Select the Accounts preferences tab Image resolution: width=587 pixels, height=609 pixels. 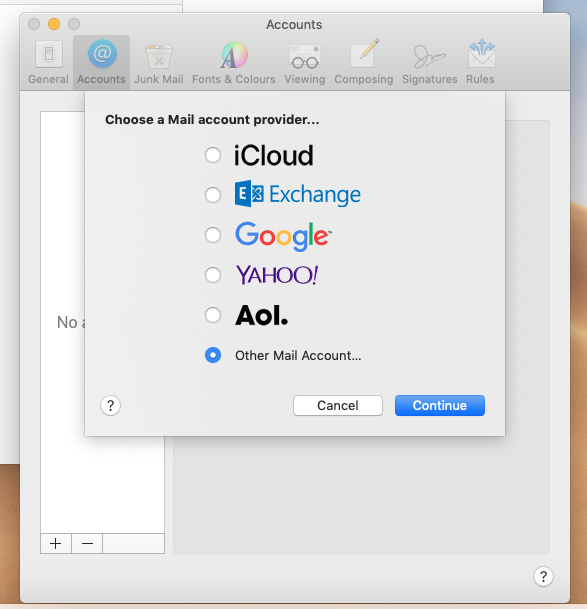(x=101, y=62)
